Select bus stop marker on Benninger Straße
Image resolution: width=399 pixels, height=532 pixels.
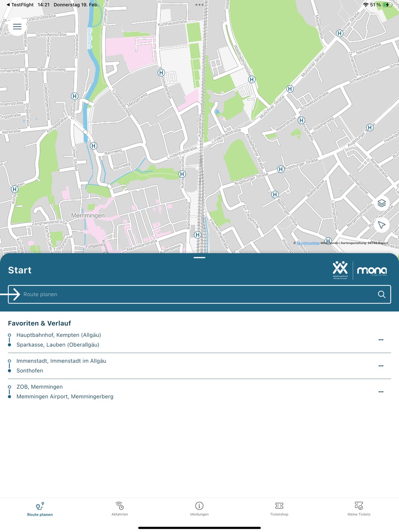coord(275,194)
